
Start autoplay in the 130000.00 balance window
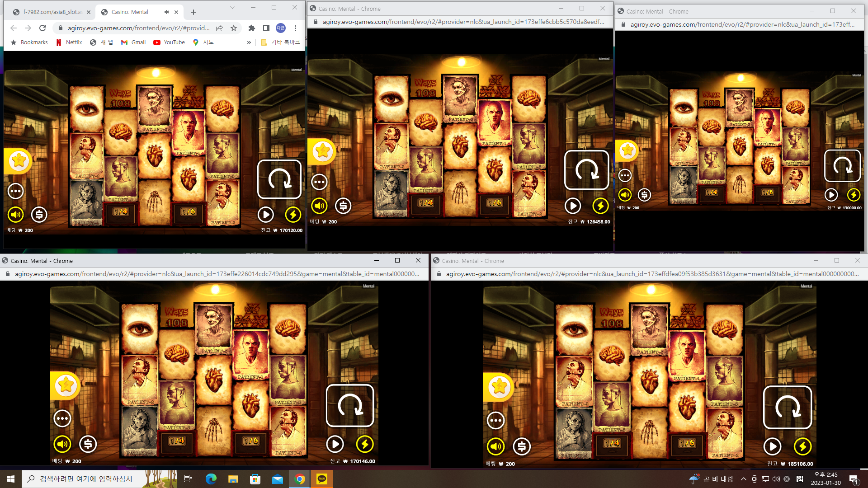click(x=831, y=195)
